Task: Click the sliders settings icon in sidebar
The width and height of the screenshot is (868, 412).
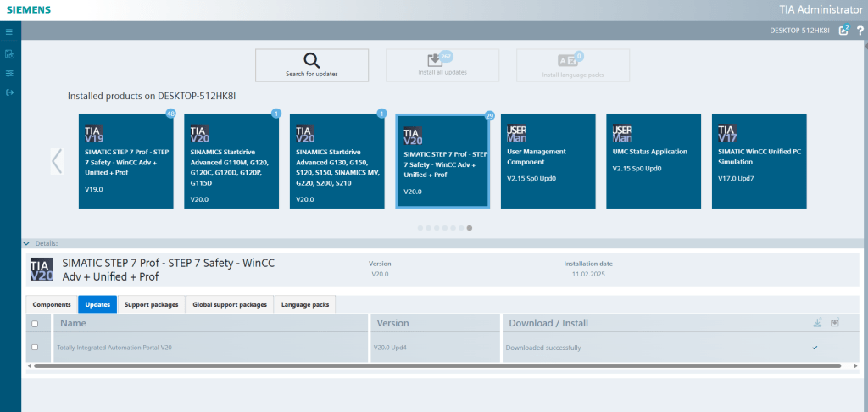Action: pyautogui.click(x=9, y=73)
